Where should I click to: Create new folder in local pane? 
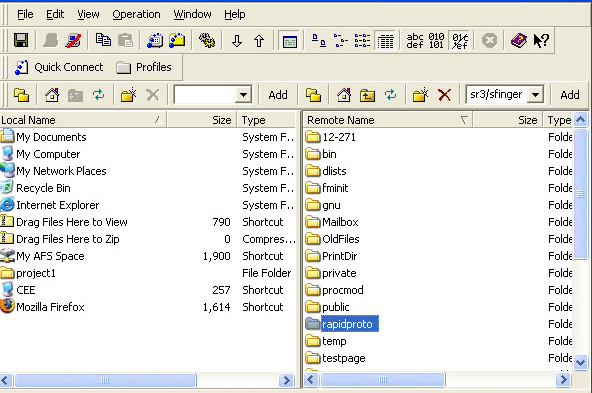click(128, 95)
